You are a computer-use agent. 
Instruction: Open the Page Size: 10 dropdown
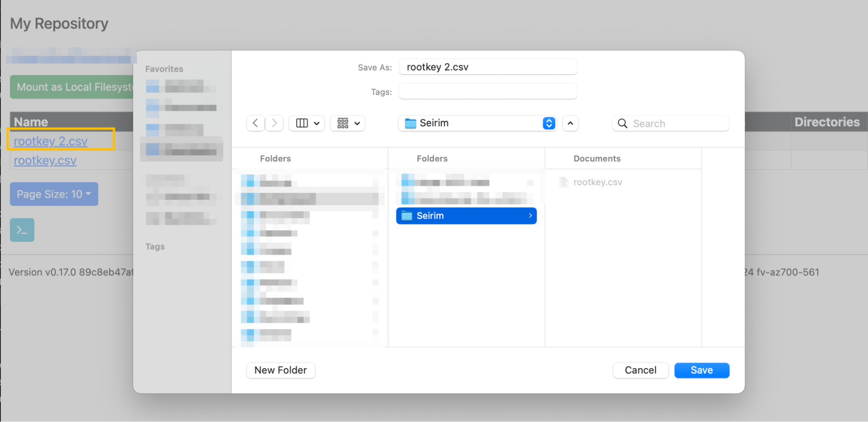point(54,194)
